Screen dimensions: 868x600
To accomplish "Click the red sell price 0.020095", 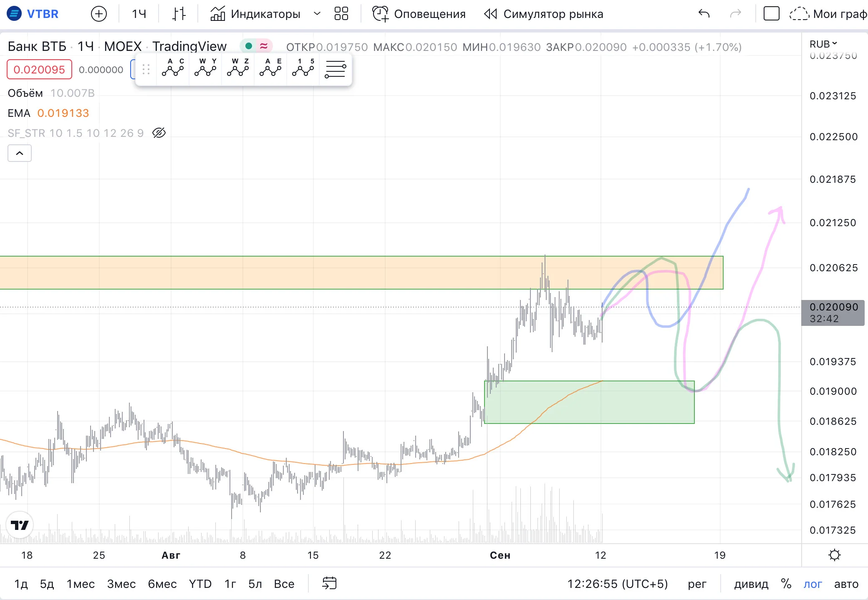I will tap(39, 69).
